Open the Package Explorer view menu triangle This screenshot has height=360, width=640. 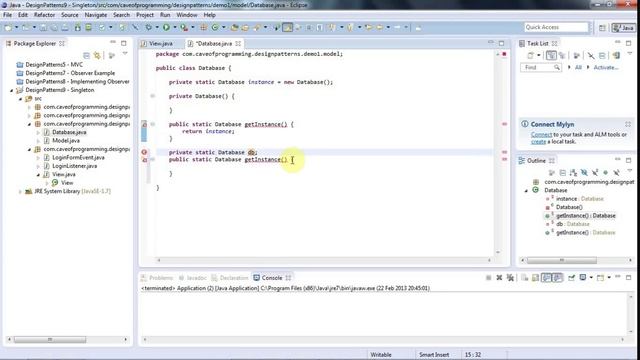tap(125, 53)
